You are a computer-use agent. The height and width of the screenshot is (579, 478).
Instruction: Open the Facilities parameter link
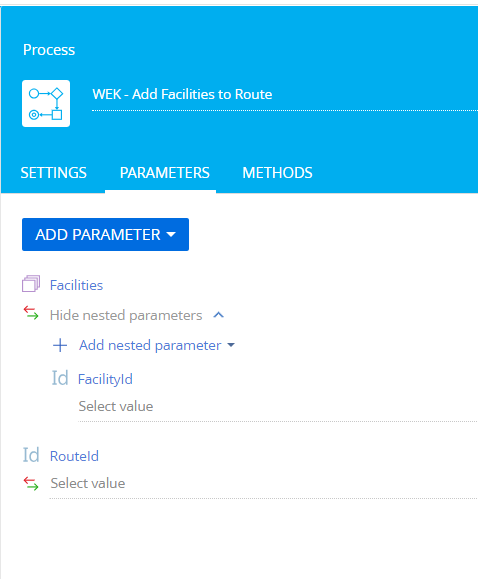tap(76, 285)
